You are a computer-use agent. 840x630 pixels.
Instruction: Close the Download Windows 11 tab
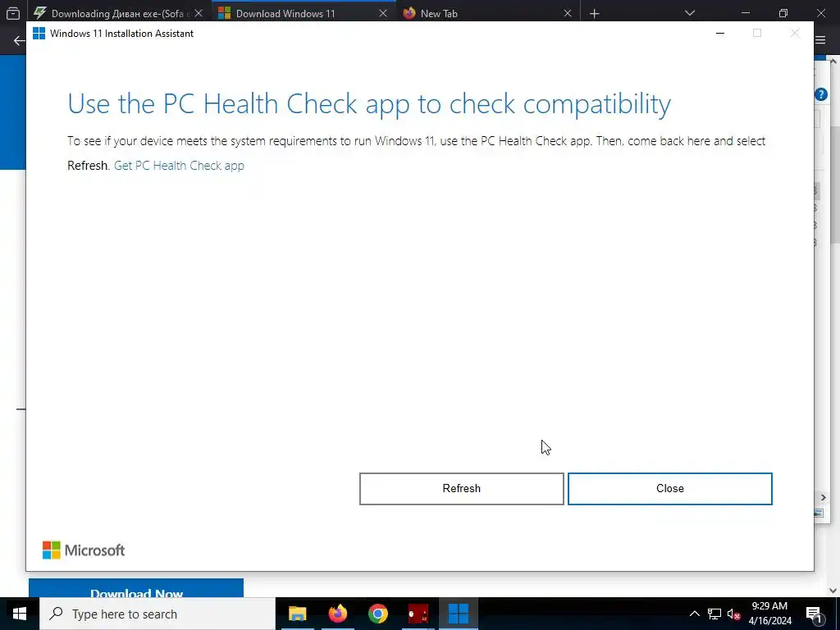[x=383, y=13]
